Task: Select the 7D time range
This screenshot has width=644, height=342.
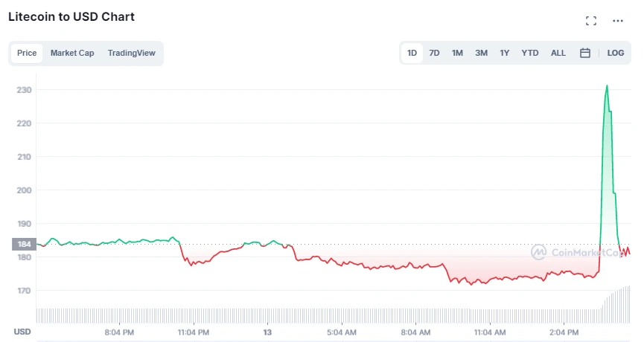Action: [x=434, y=53]
